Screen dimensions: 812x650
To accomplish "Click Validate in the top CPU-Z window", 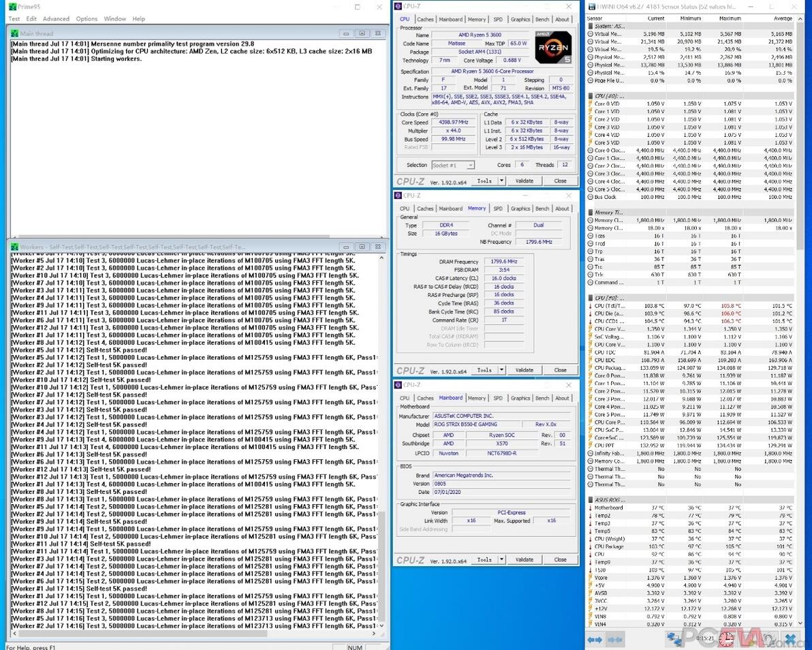I will (524, 181).
